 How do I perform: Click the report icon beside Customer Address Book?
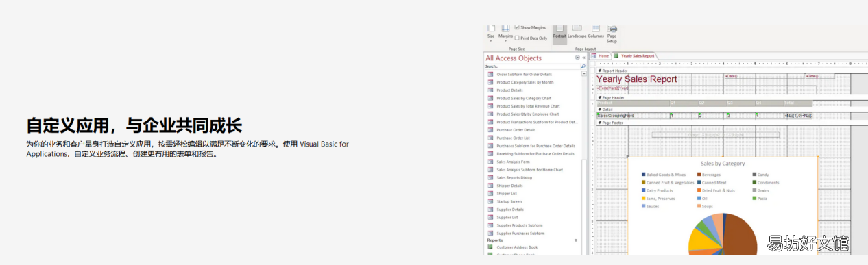(x=490, y=247)
